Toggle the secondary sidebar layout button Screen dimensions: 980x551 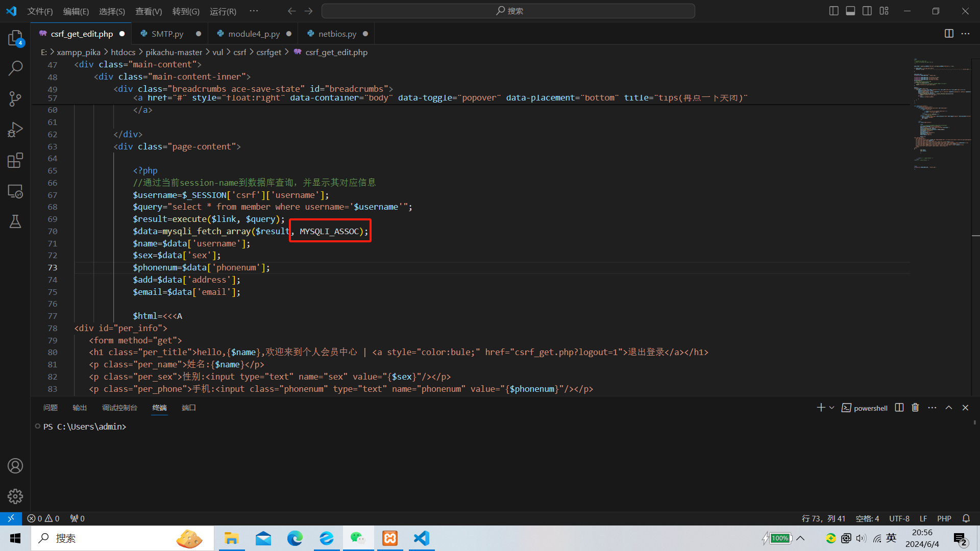867,11
